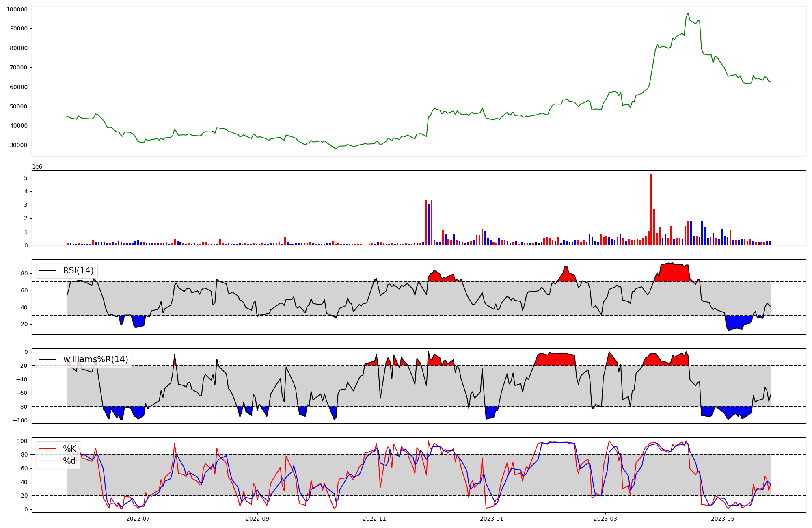Viewport: 812px width, 528px height.
Task: Click the highest peak of the green price line
Action: [688, 13]
